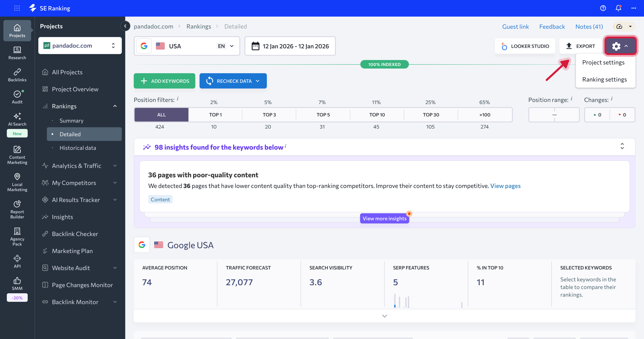Viewport: 644px width, 339px height.
Task: Click the 100% INDEXED progress bar
Action: 384,64
